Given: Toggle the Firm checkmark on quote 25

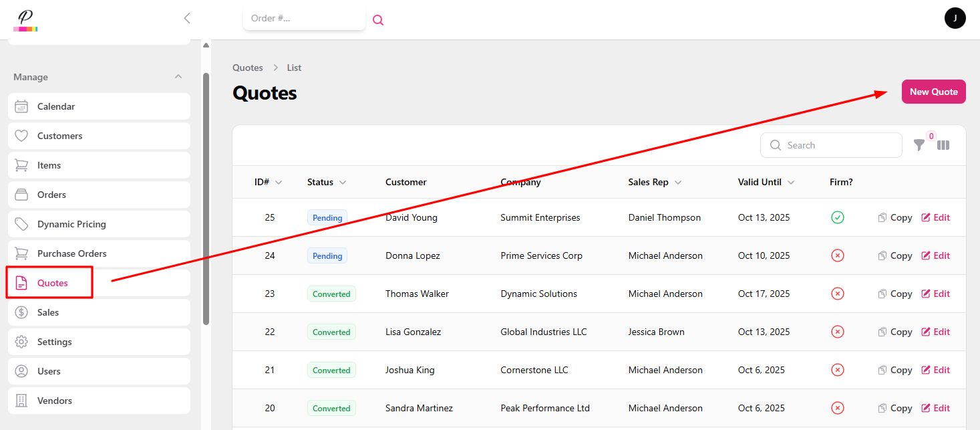Looking at the screenshot, I should click(x=838, y=217).
